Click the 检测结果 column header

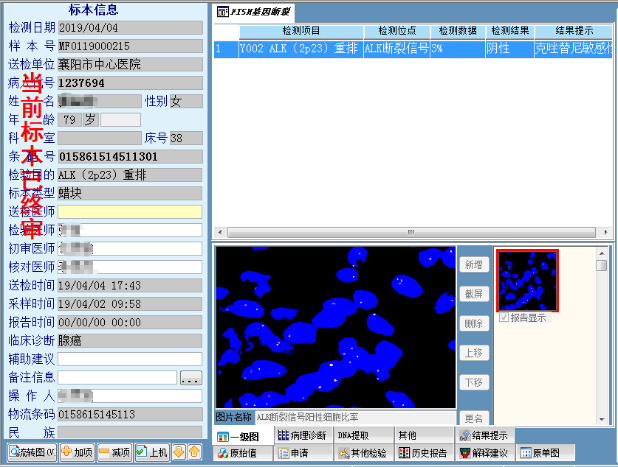[x=509, y=31]
